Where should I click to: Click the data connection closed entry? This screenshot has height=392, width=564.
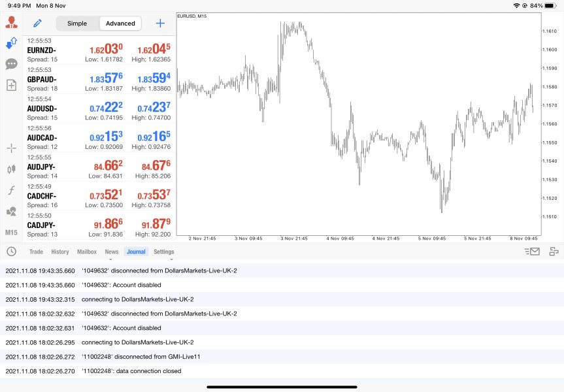pos(282,371)
